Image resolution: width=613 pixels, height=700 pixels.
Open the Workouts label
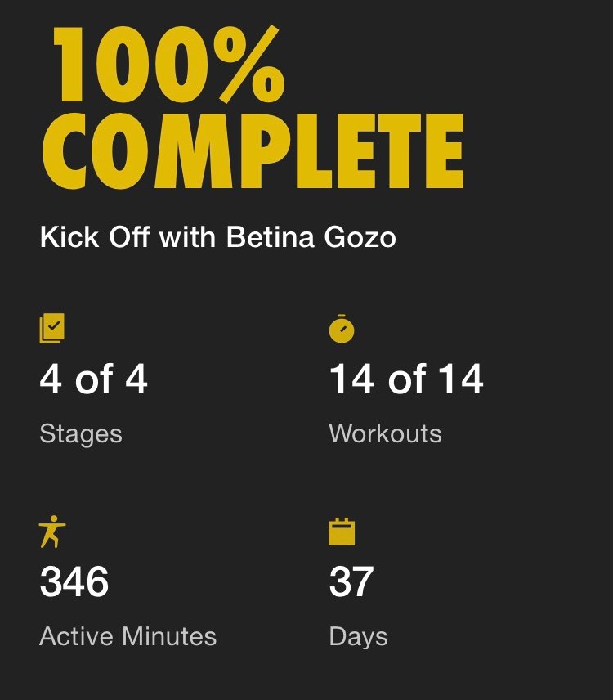coord(385,433)
